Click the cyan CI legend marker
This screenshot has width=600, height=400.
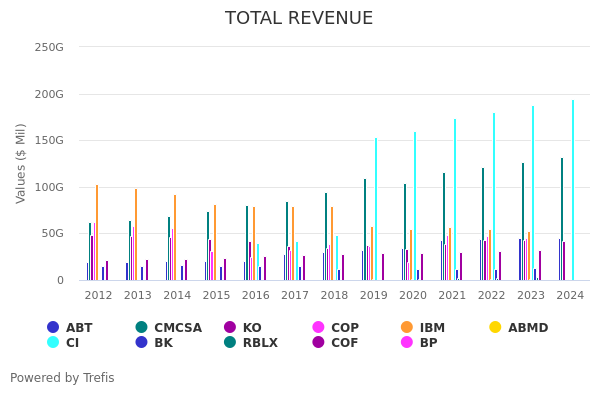coord(53,343)
